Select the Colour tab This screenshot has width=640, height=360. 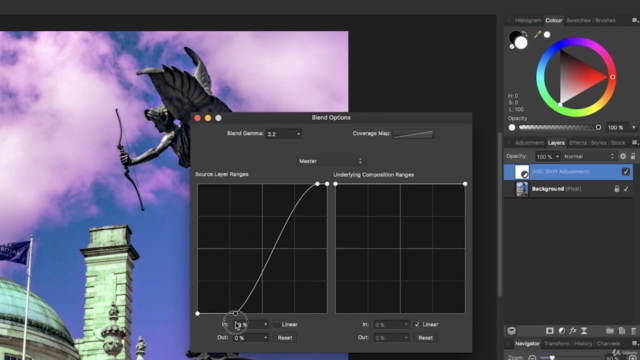click(553, 20)
